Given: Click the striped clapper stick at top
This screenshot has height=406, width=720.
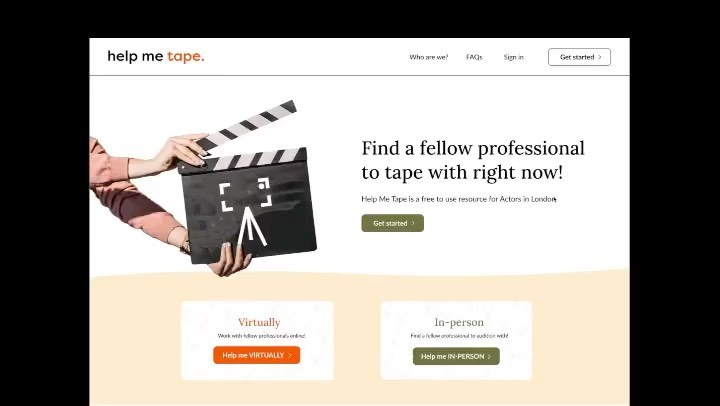Looking at the screenshot, I should point(247,125).
